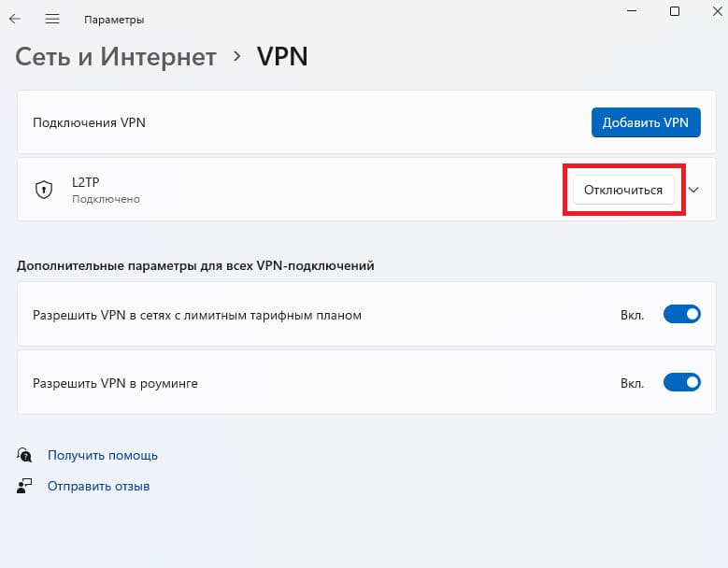Toggle VPN over metered networks switch

(x=681, y=314)
